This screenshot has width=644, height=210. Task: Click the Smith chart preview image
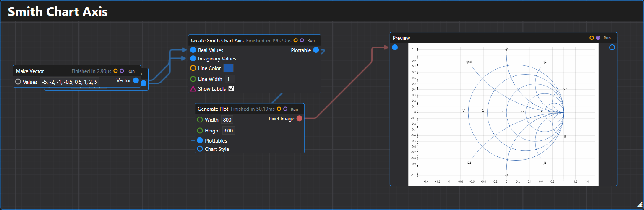(x=503, y=114)
